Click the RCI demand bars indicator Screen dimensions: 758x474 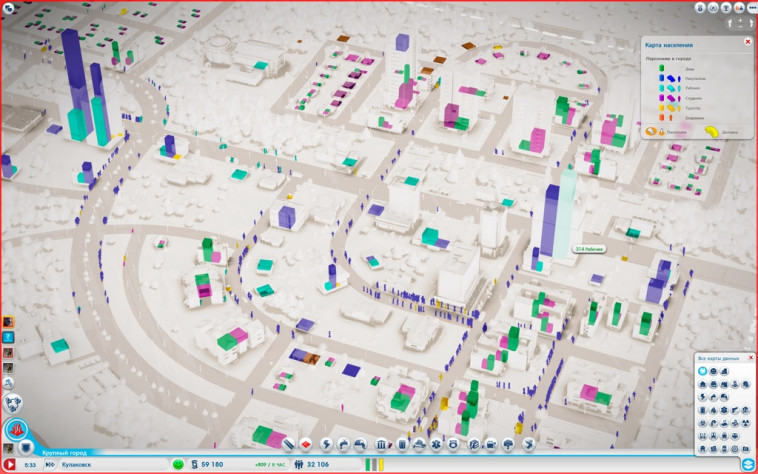(x=374, y=464)
